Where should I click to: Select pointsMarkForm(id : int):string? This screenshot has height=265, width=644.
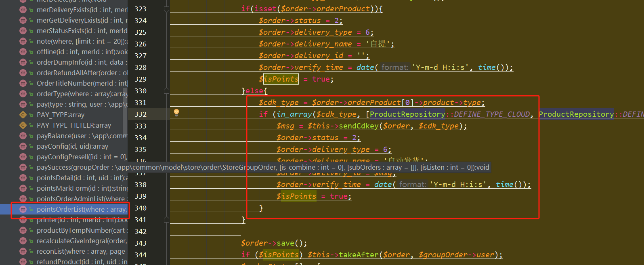(x=82, y=188)
